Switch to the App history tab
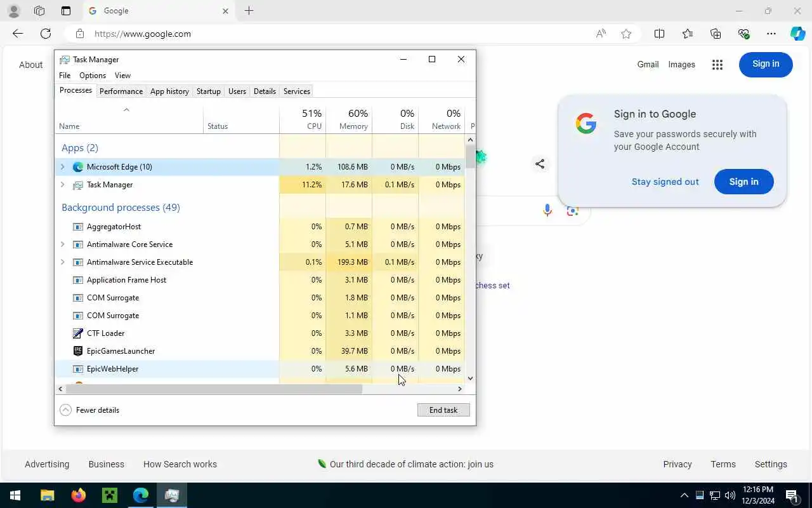The height and width of the screenshot is (508, 812). 169,91
